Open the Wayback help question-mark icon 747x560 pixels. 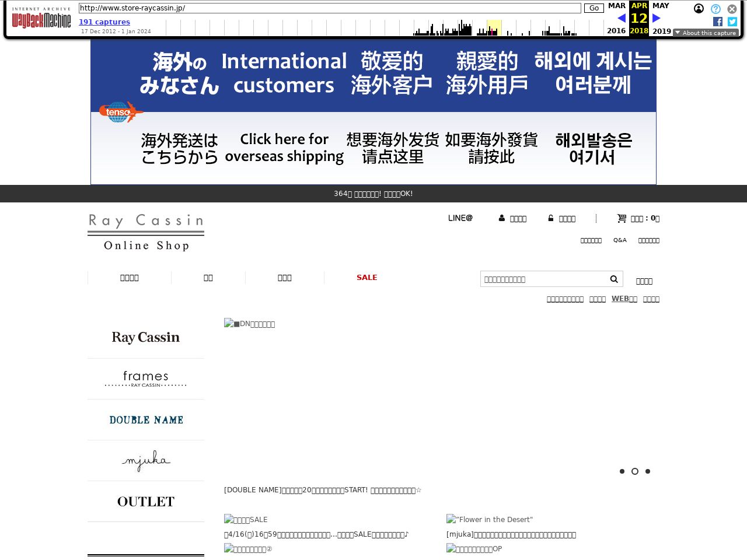point(715,9)
